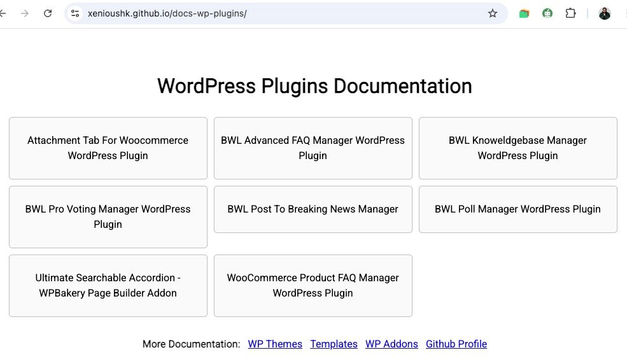Reload the page with the refresh icon

coord(48,13)
